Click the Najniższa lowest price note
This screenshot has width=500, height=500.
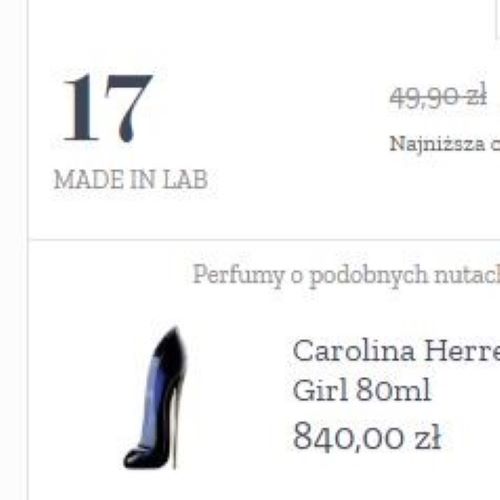pos(445,144)
